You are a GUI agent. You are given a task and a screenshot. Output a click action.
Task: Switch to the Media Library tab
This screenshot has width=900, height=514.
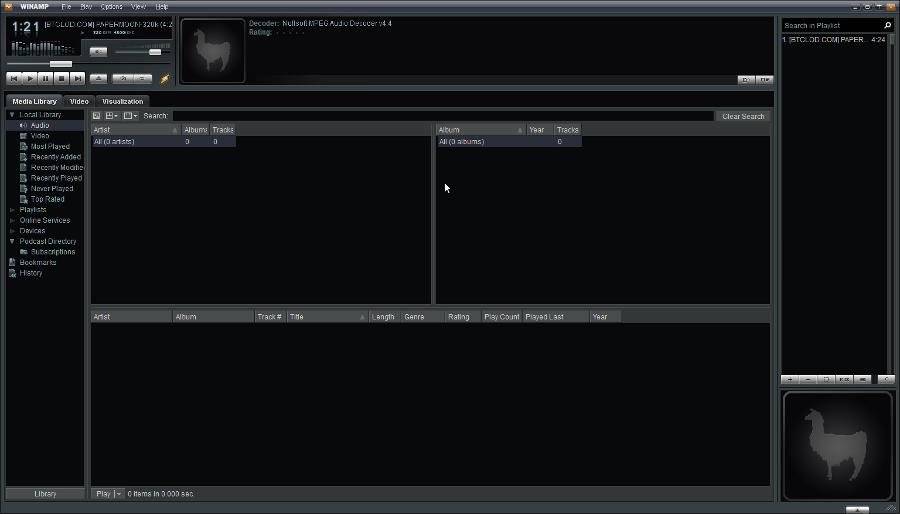(34, 101)
